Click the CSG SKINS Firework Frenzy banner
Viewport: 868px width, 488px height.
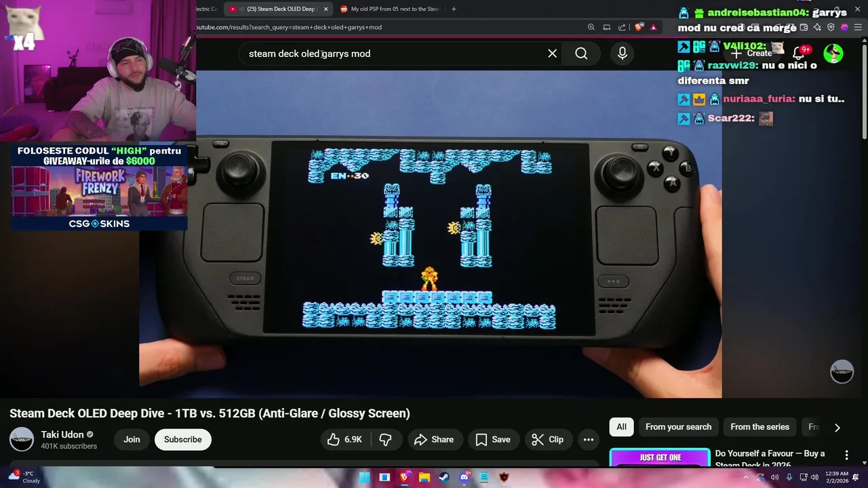(99, 187)
